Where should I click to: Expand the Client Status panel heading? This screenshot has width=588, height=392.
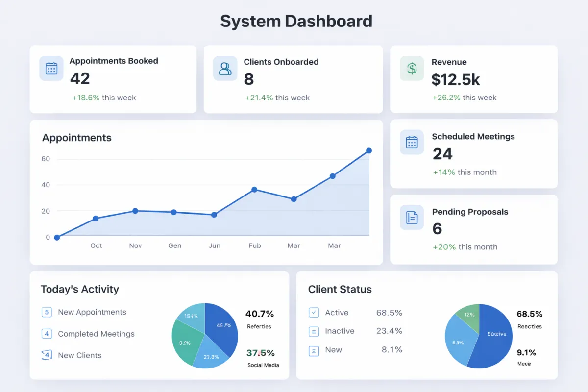(x=340, y=290)
